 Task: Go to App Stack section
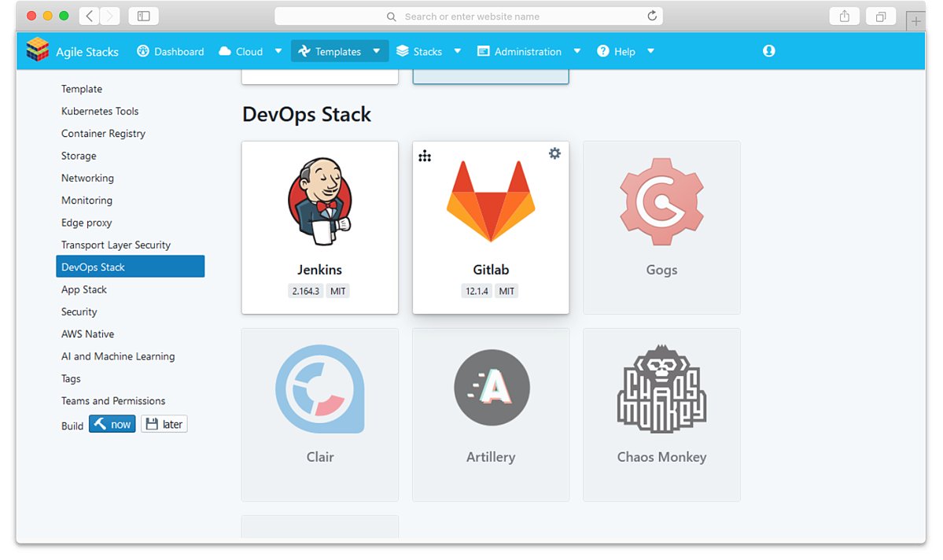[84, 289]
